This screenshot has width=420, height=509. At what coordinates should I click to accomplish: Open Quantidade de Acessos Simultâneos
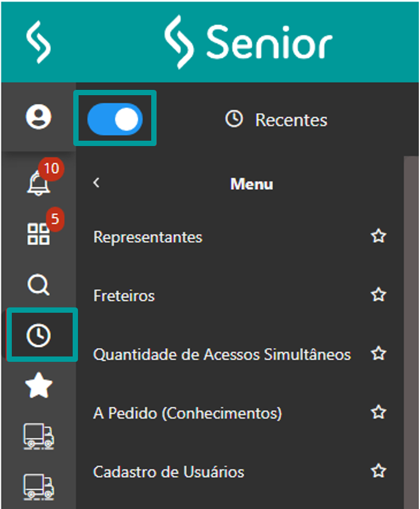[x=222, y=355]
